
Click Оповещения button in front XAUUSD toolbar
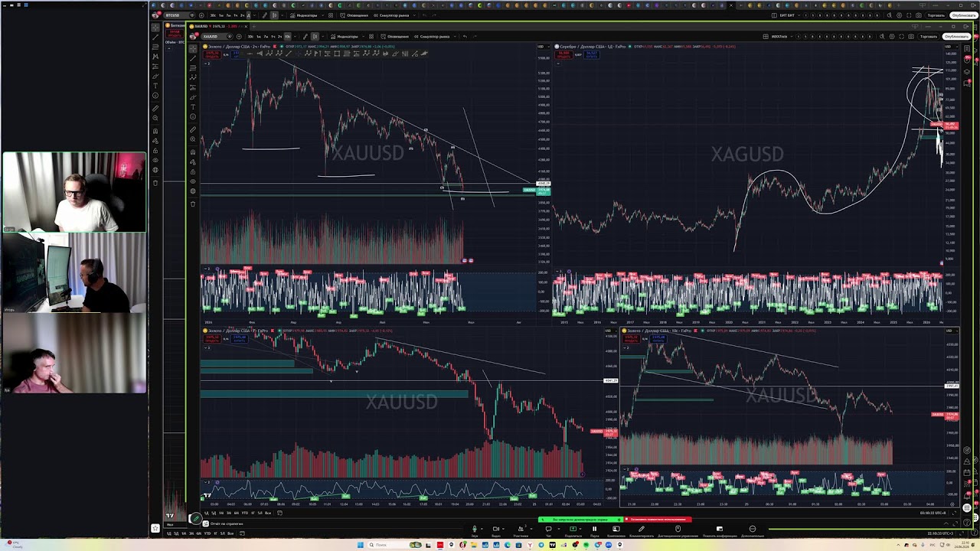(395, 36)
